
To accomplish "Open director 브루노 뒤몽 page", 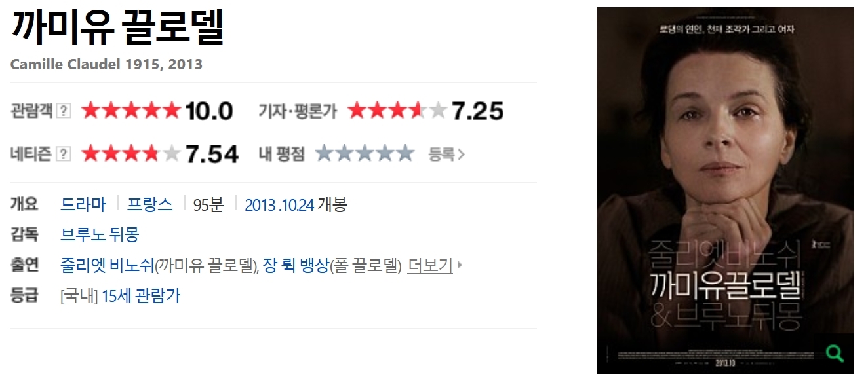I will (100, 234).
